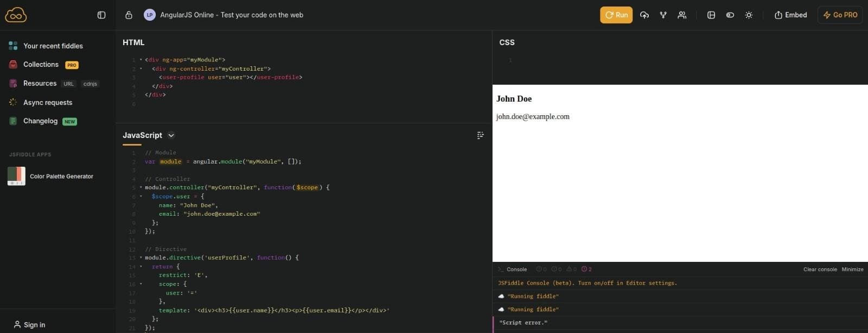This screenshot has width=868, height=333.
Task: Click the fiddle title AngularJS Online
Action: 232,15
